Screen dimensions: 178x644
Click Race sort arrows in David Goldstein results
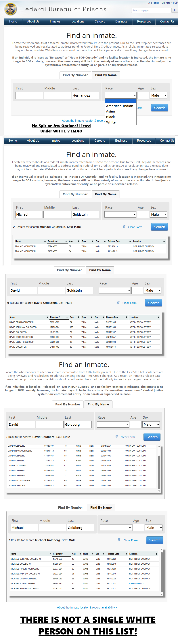(92, 317)
